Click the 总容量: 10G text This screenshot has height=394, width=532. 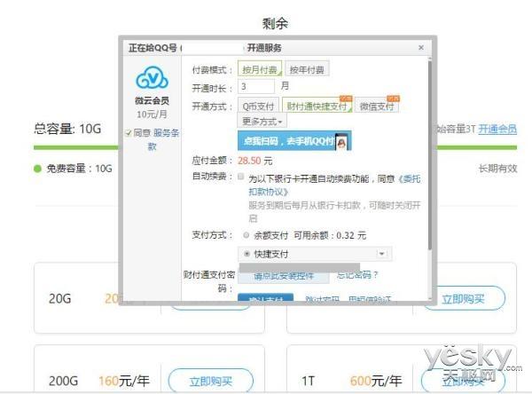67,129
